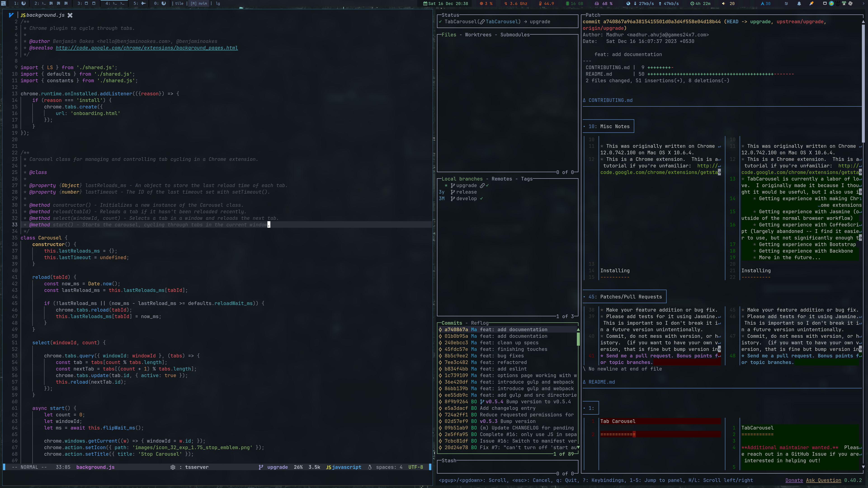868x488 pixels.
Task: Switch to the Reflog tab
Action: tap(479, 323)
